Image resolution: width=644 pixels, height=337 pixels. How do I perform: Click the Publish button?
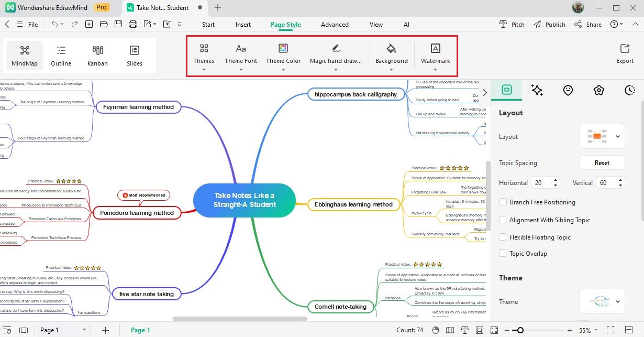coord(550,24)
